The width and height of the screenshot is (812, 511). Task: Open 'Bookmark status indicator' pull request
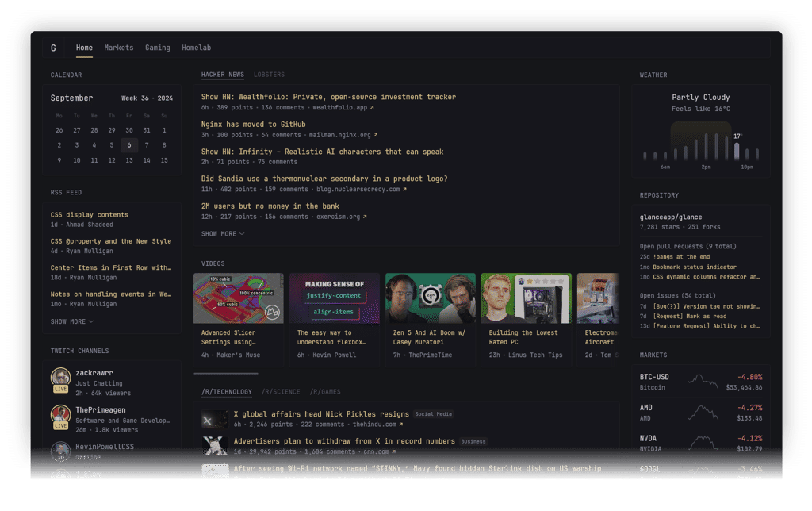coord(695,267)
